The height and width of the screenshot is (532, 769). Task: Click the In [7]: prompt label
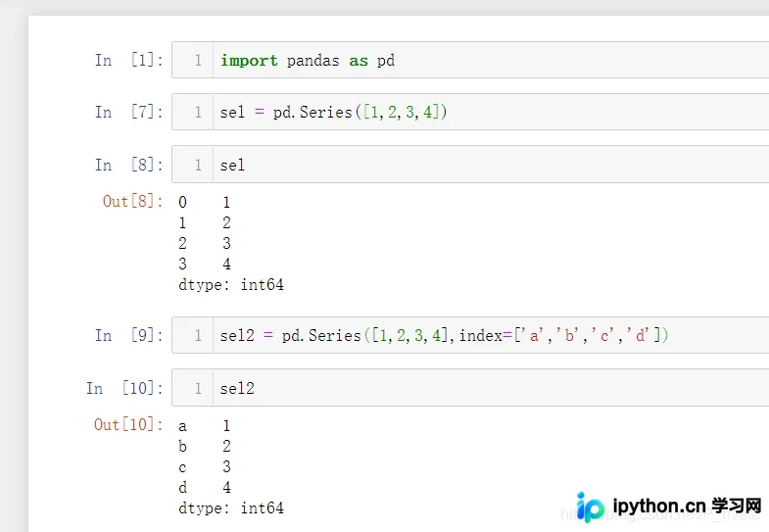pos(128,112)
